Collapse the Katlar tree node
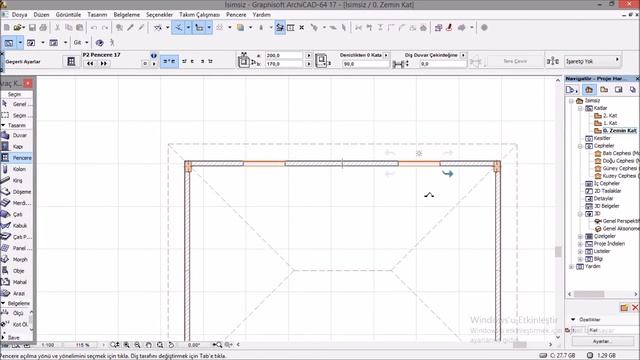This screenshot has height=360, width=640. (x=580, y=108)
